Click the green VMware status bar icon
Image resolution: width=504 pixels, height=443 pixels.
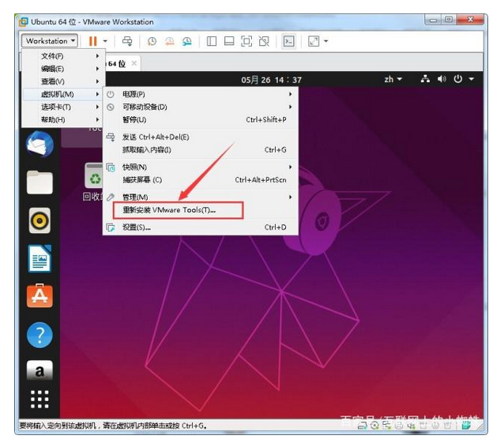point(466,426)
